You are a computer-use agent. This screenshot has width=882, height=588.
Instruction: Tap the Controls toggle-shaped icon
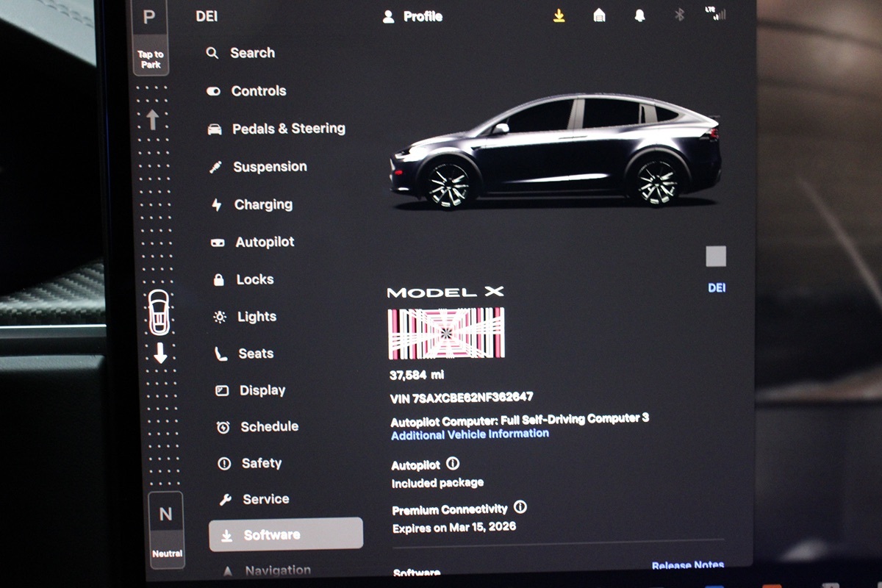pyautogui.click(x=214, y=91)
